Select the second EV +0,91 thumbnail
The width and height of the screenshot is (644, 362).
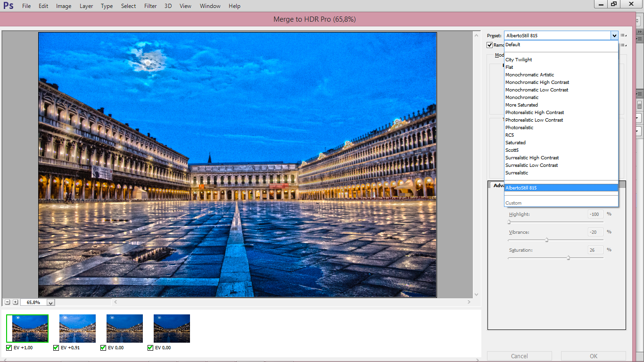(77, 328)
